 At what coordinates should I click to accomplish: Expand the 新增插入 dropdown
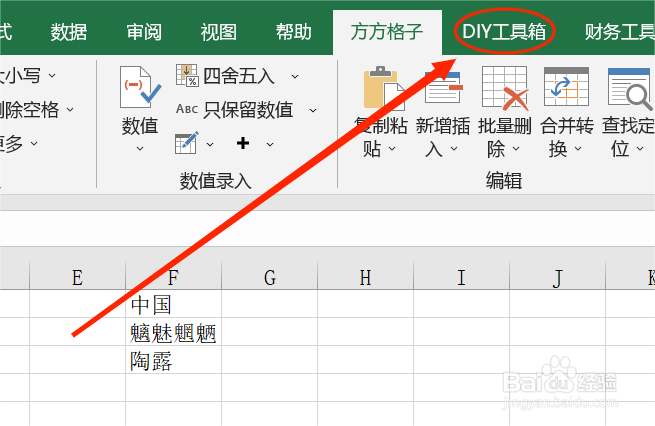pos(454,148)
